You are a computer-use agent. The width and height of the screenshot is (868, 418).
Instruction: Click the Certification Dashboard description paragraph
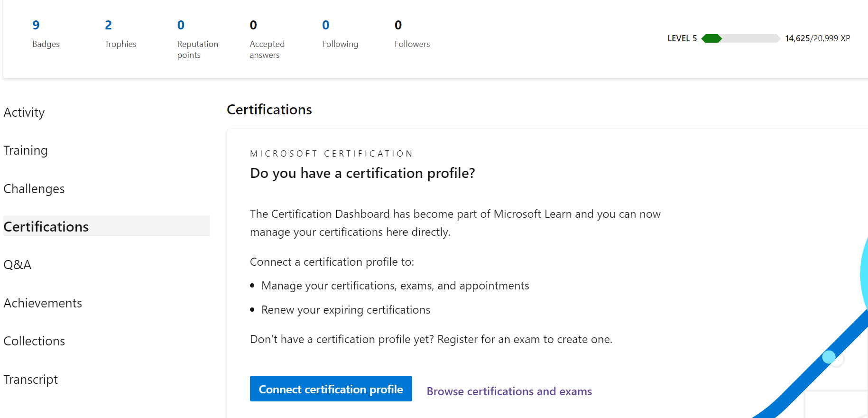(455, 223)
